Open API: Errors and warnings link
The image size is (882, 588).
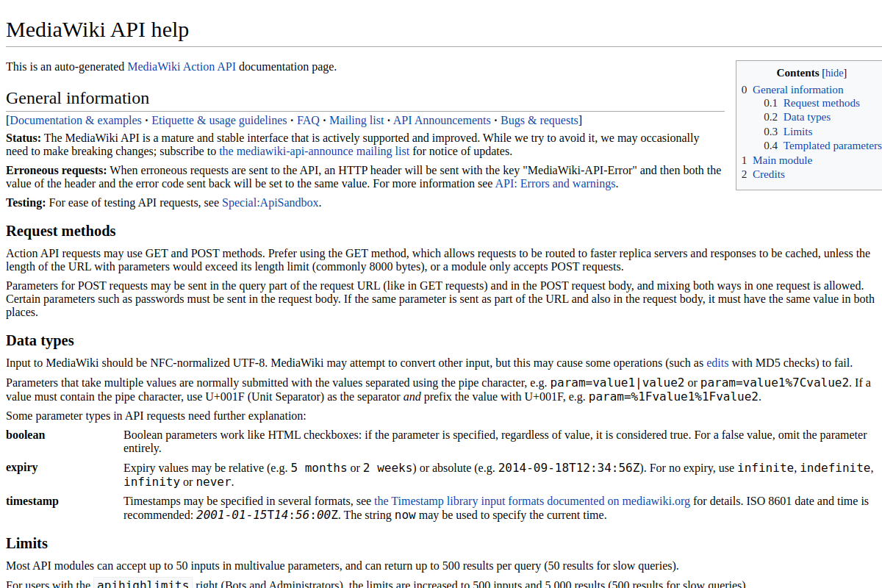555,183
